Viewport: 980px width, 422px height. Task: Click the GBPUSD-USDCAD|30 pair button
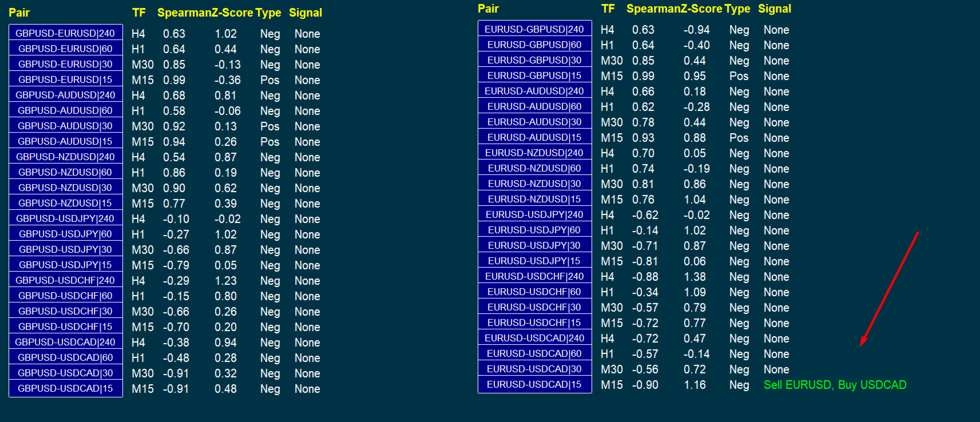point(65,373)
